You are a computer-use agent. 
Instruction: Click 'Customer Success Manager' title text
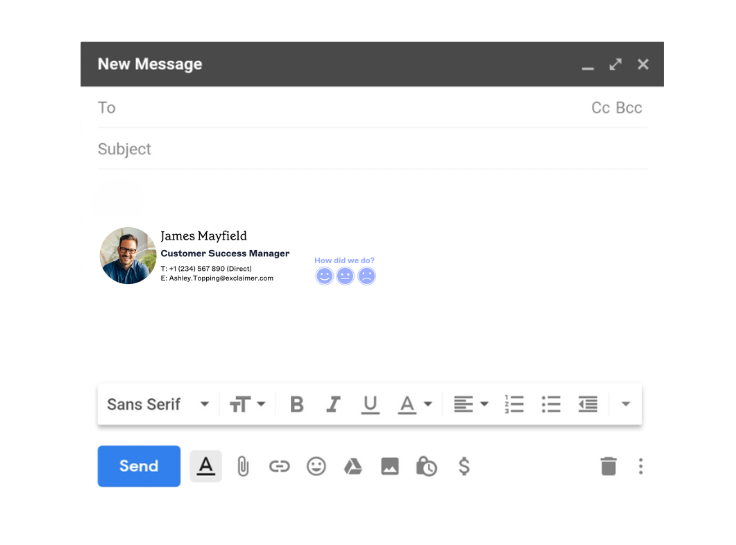tap(225, 253)
